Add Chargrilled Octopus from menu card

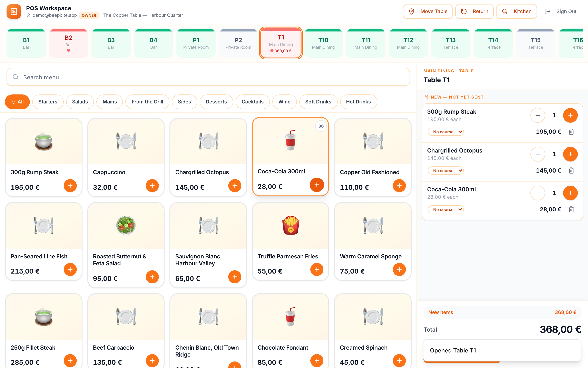coord(235,186)
